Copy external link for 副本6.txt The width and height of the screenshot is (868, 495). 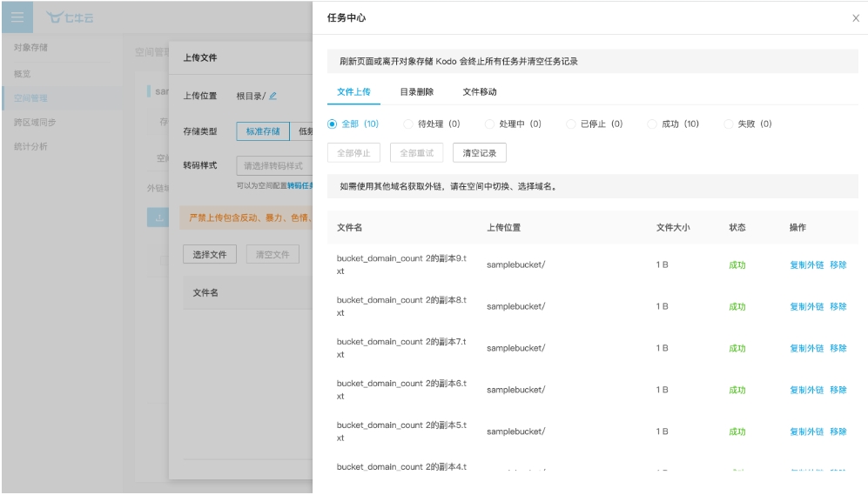click(x=806, y=390)
